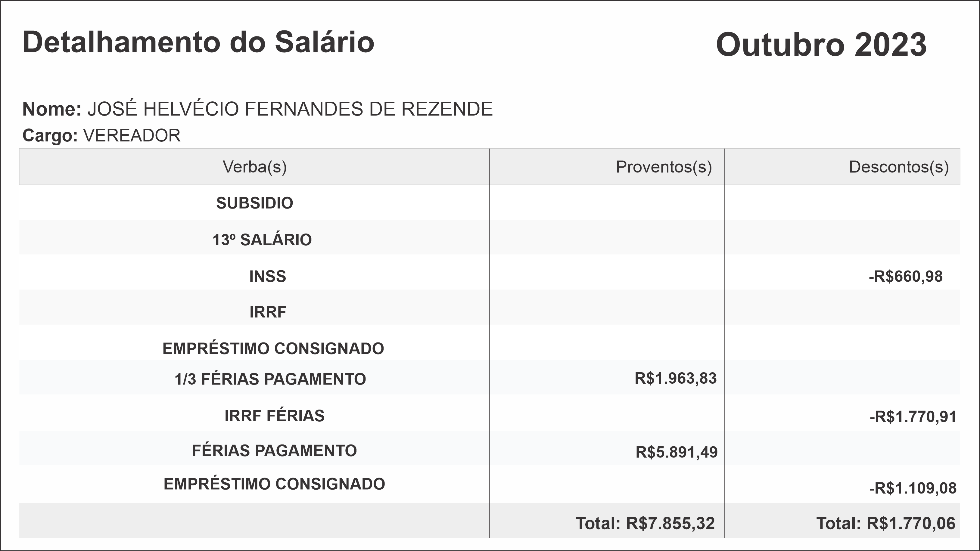Select the 'IRRF FÉRIAS' row label
The width and height of the screenshot is (980, 551).
click(x=274, y=416)
